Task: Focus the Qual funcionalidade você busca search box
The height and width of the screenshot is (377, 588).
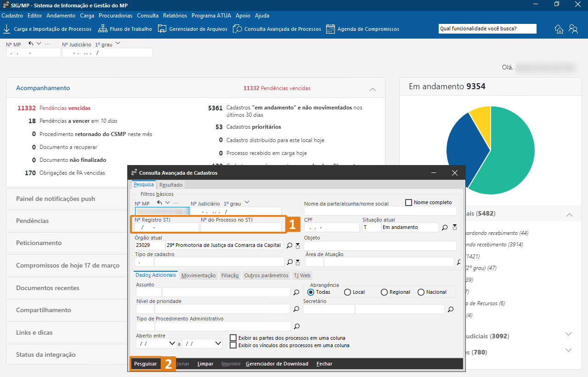Action: click(487, 29)
